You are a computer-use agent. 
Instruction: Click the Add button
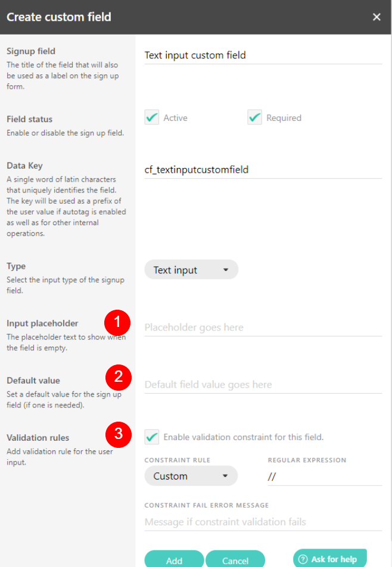pyautogui.click(x=174, y=559)
